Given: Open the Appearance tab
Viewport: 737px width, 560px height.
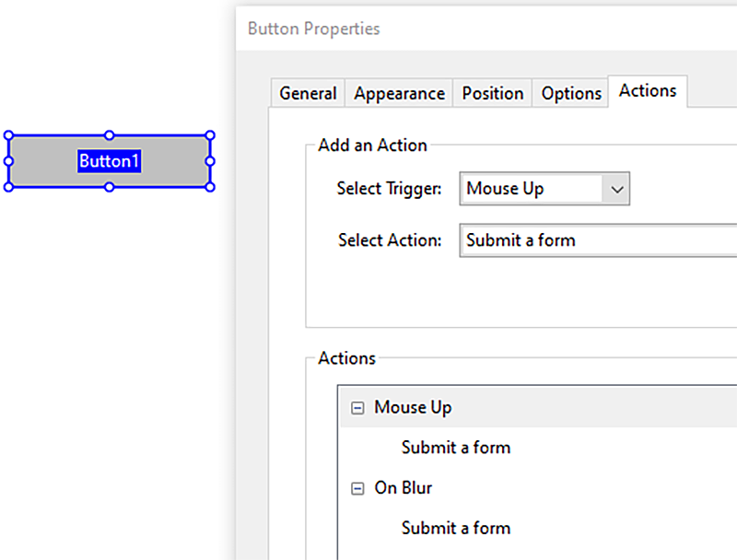Looking at the screenshot, I should [399, 94].
